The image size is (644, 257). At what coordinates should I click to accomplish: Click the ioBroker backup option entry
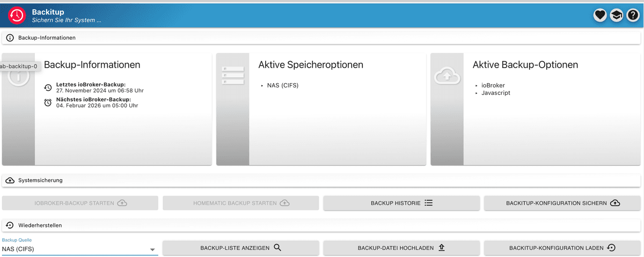(493, 85)
